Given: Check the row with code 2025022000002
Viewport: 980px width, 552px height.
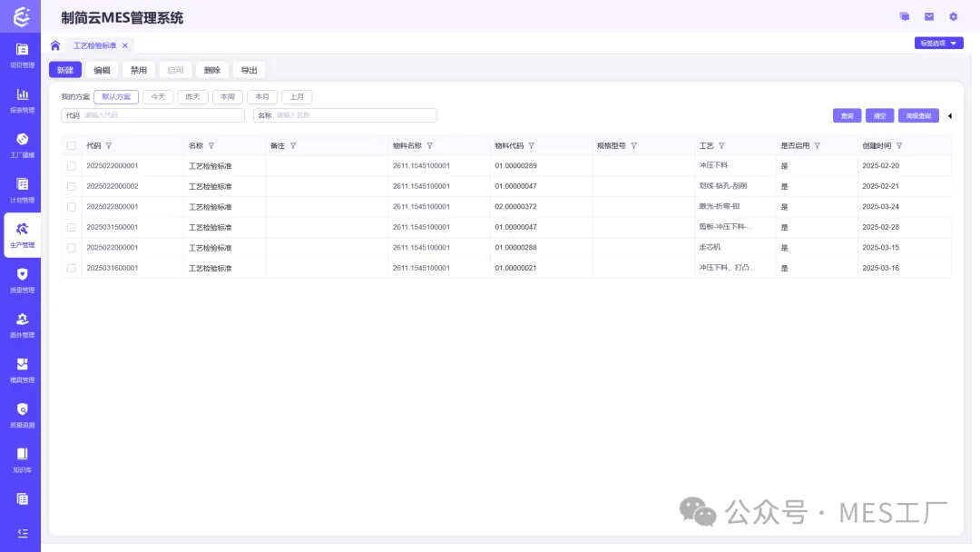Looking at the screenshot, I should pos(72,186).
